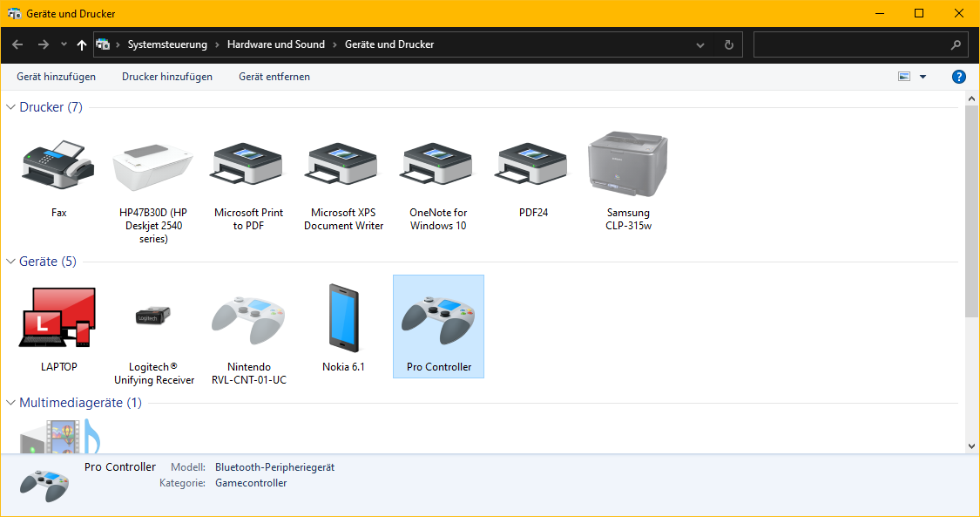Select the multimedia device icon
Image resolution: width=980 pixels, height=517 pixels.
click(x=59, y=435)
